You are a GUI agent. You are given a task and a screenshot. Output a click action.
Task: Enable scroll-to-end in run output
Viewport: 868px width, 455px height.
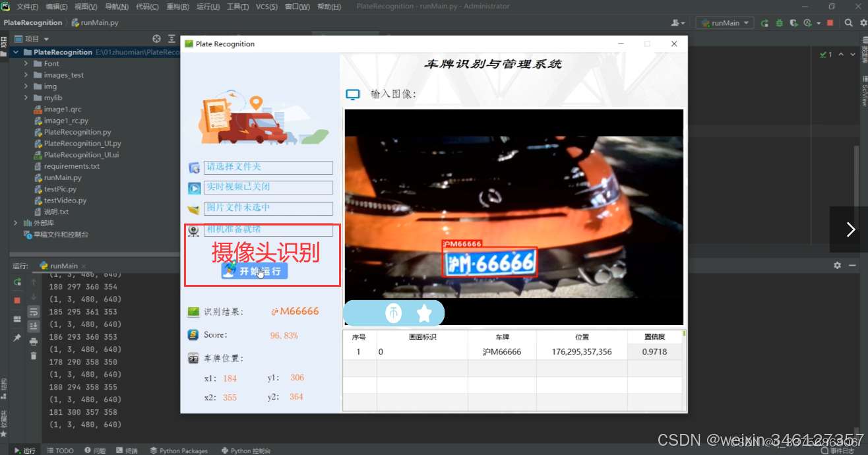click(x=33, y=324)
